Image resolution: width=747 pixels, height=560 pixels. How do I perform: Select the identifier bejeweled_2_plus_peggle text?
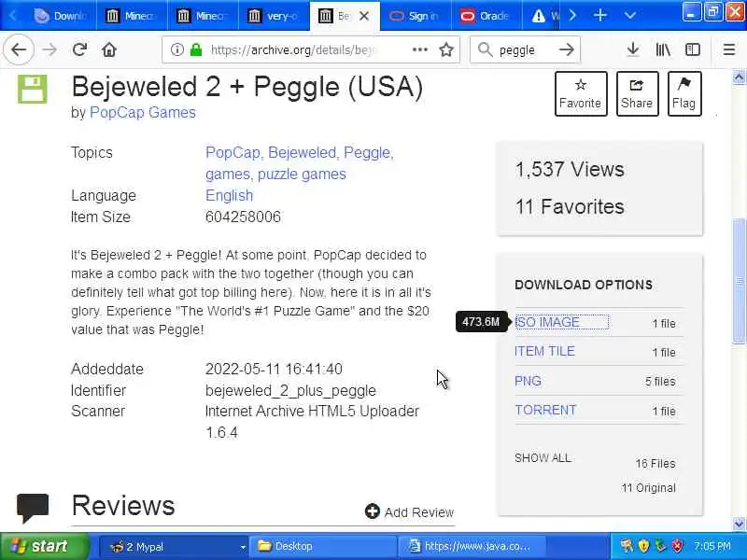point(290,390)
